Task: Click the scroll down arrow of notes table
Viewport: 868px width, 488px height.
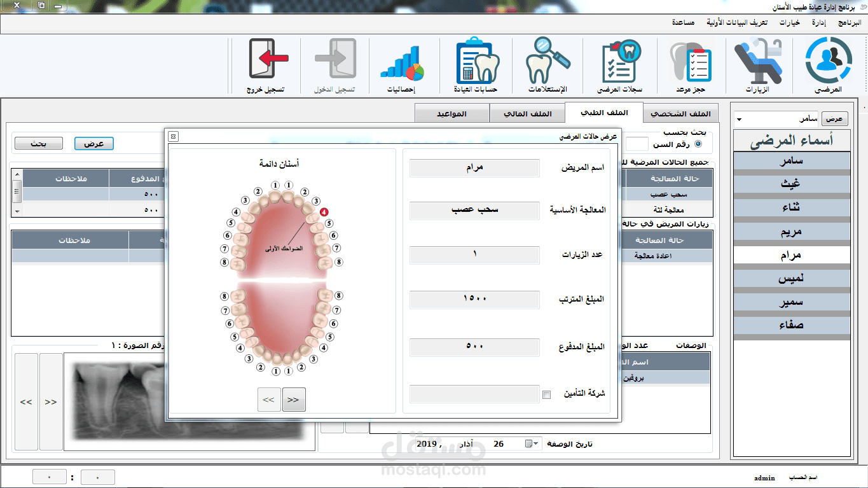Action: click(17, 211)
